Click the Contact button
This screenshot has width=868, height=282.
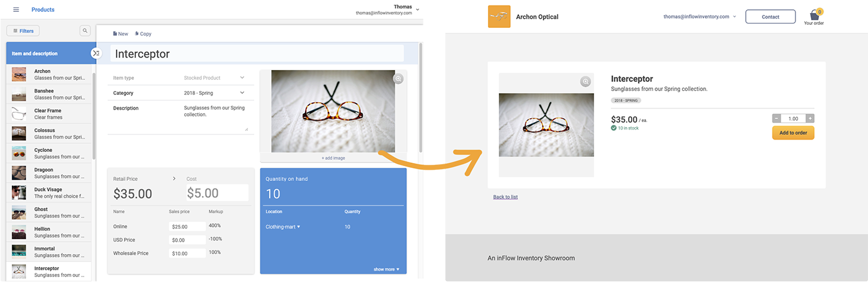tap(770, 17)
